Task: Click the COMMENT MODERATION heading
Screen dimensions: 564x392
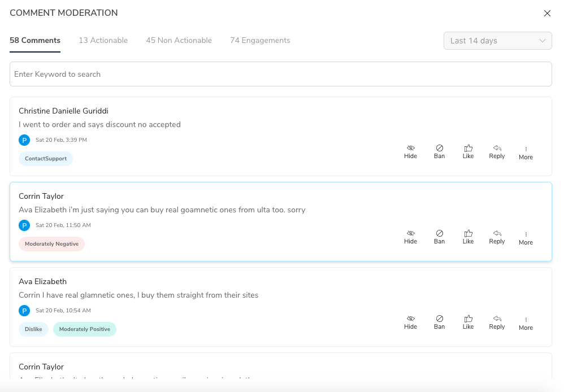Action: [x=64, y=12]
